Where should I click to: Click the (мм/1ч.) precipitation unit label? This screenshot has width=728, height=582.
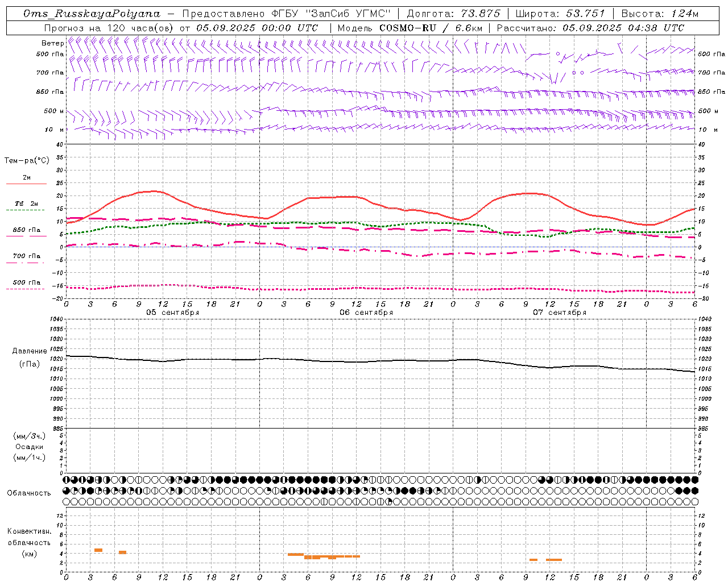point(29,458)
